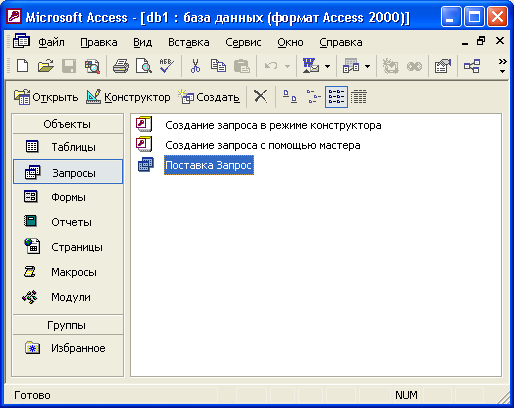Open Print Preview from the toolbar
Viewport: 514px width, 408px height.
click(144, 66)
